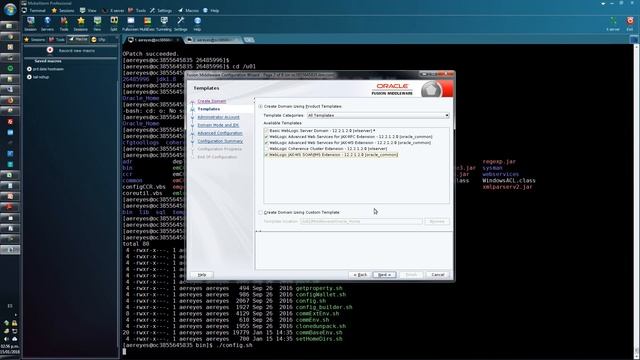Select the second aereyes terminal tab
The height and width of the screenshot is (360, 640).
pyautogui.click(x=212, y=40)
